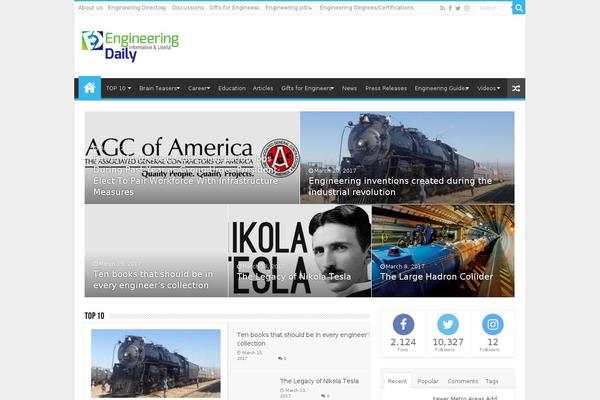The width and height of the screenshot is (600, 400).
Task: Open Engineering inventions industrial revolution article
Action: [407, 158]
